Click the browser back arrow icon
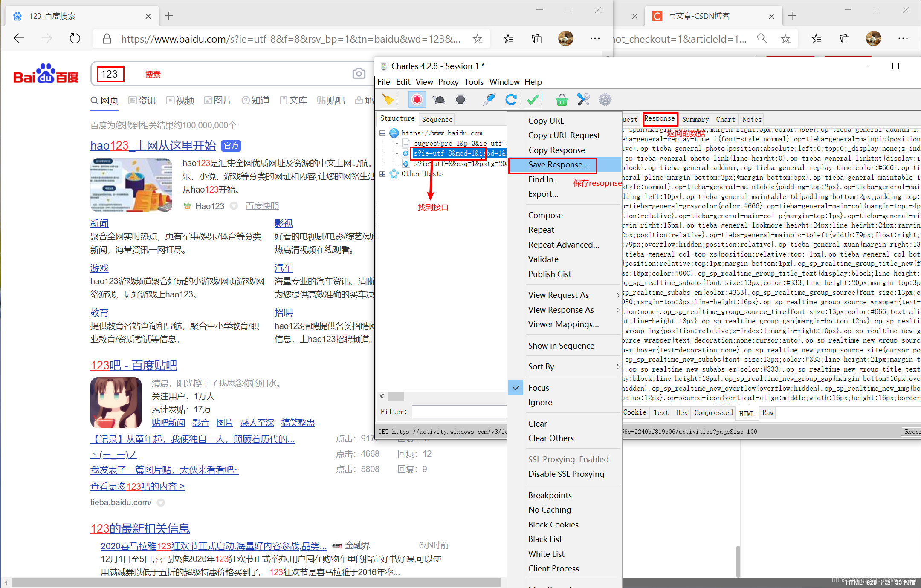This screenshot has width=921, height=588. pyautogui.click(x=19, y=39)
